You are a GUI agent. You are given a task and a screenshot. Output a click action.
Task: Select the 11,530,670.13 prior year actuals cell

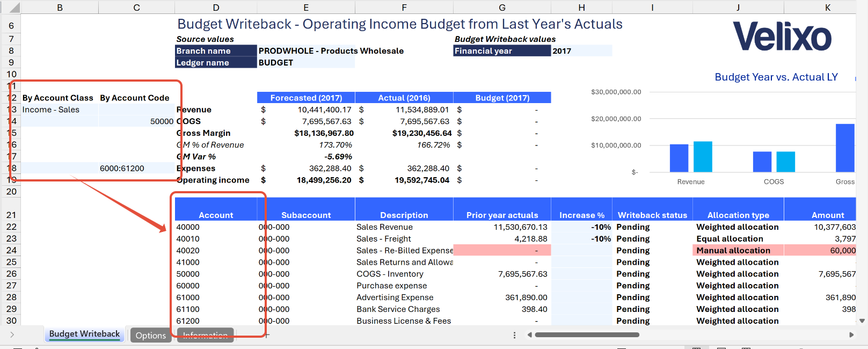coord(502,227)
